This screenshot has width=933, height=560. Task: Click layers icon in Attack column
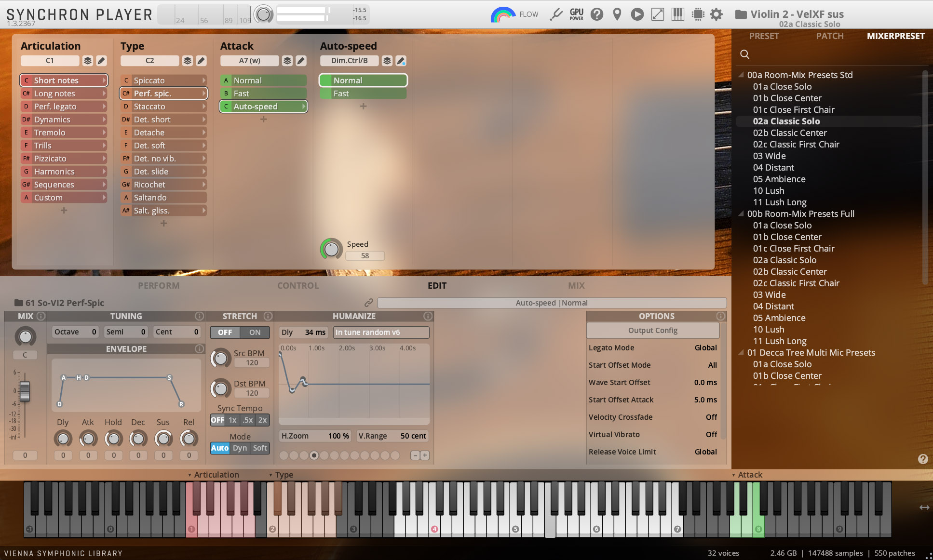coord(287,61)
